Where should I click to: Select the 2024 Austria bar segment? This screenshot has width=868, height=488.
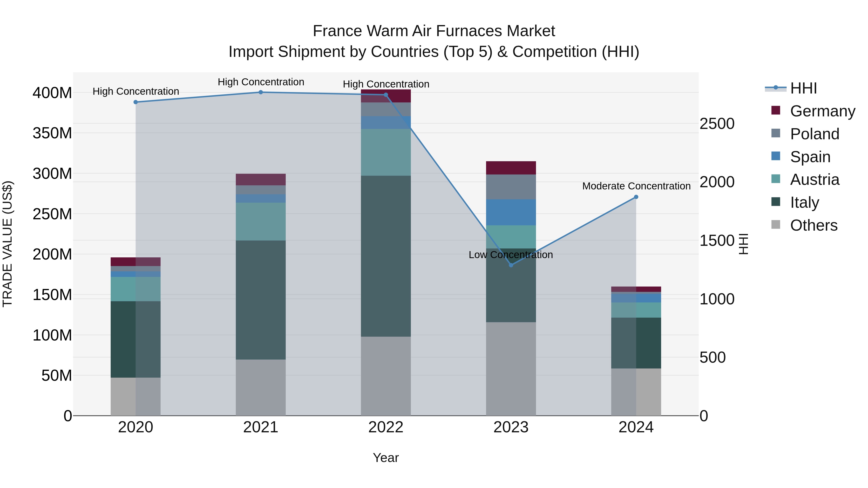[636, 310]
